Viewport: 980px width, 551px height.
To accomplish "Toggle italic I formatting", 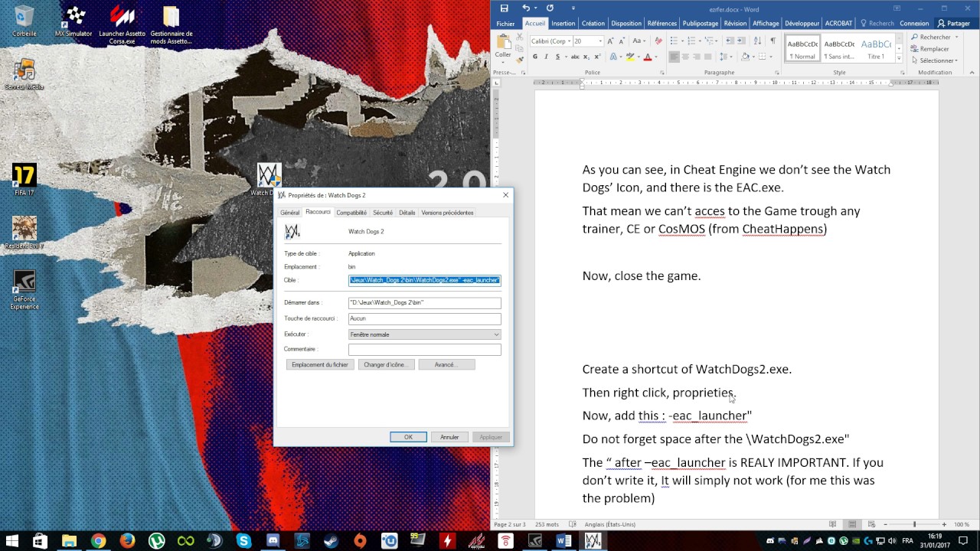I will click(546, 57).
